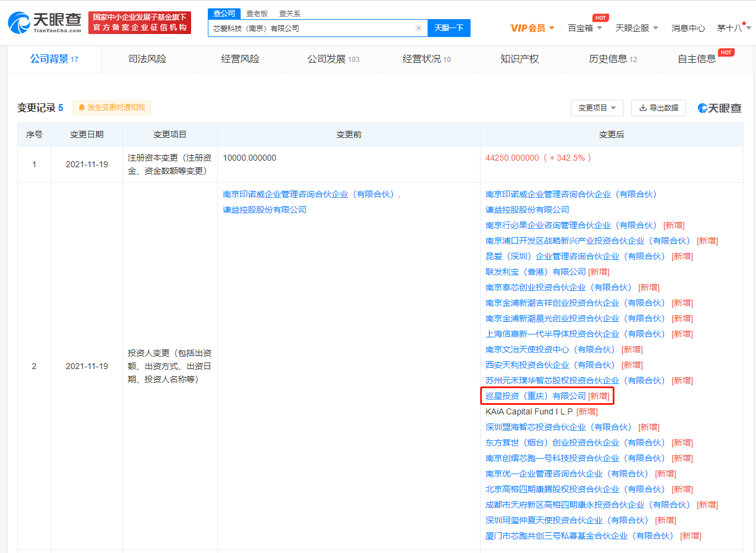Click the 变更日期 column header
This screenshot has height=553, width=756.
(87, 135)
